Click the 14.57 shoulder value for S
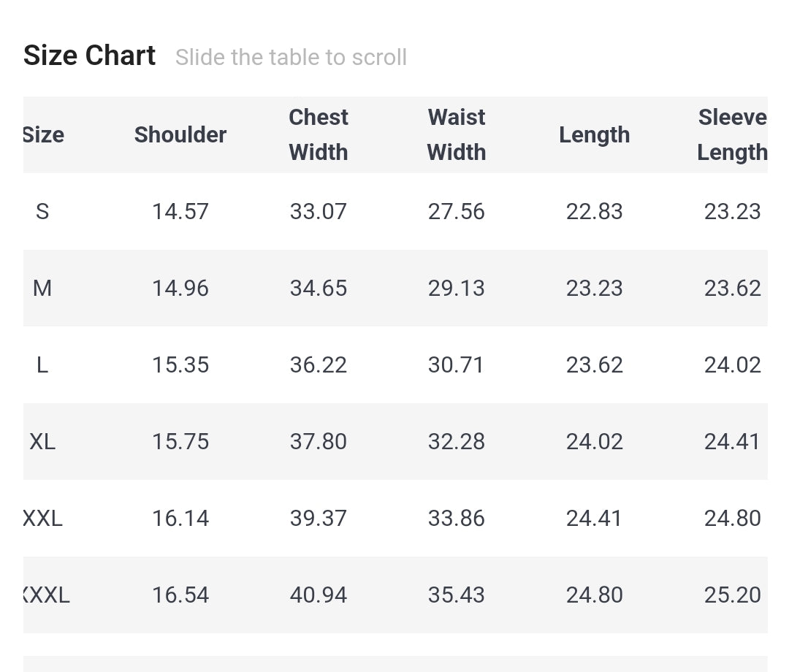 [180, 211]
